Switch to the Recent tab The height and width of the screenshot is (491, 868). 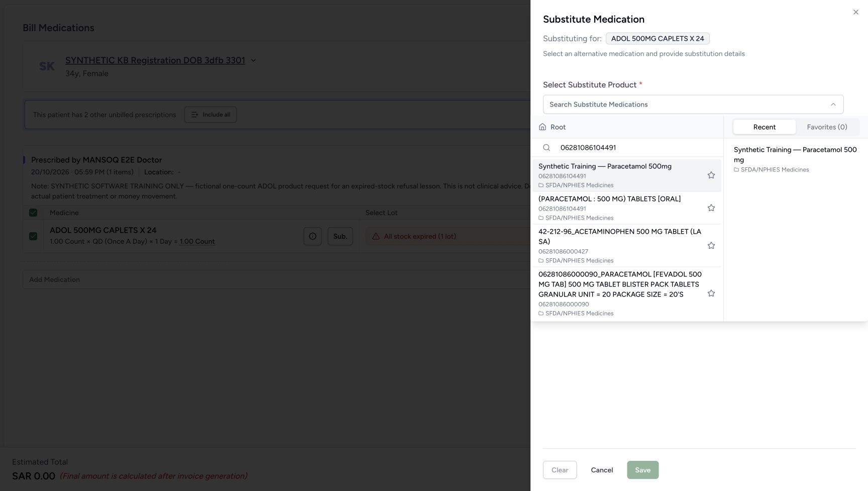[764, 127]
